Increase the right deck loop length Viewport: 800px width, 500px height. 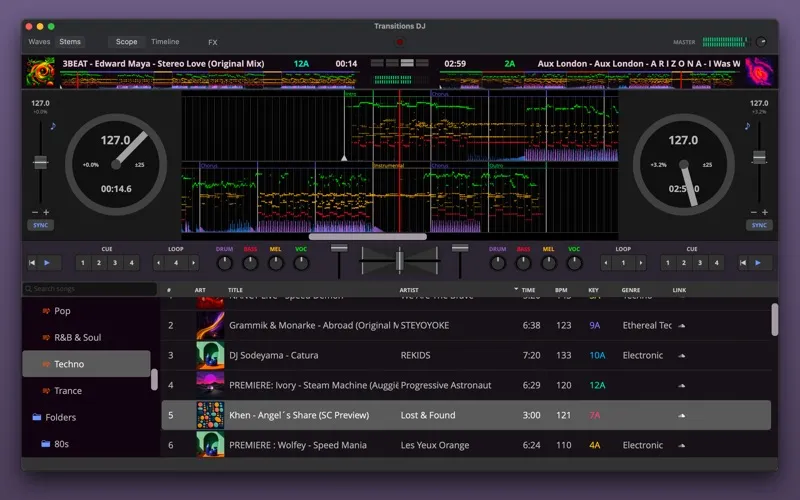click(x=641, y=263)
